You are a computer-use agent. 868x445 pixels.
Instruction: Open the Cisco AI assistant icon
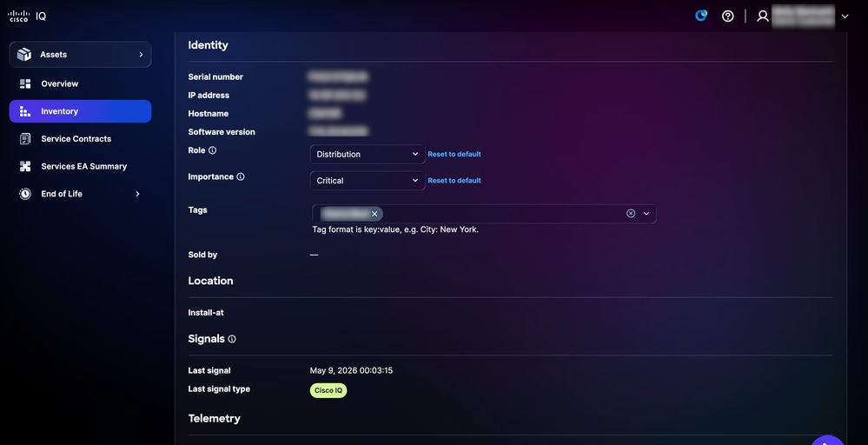click(701, 16)
